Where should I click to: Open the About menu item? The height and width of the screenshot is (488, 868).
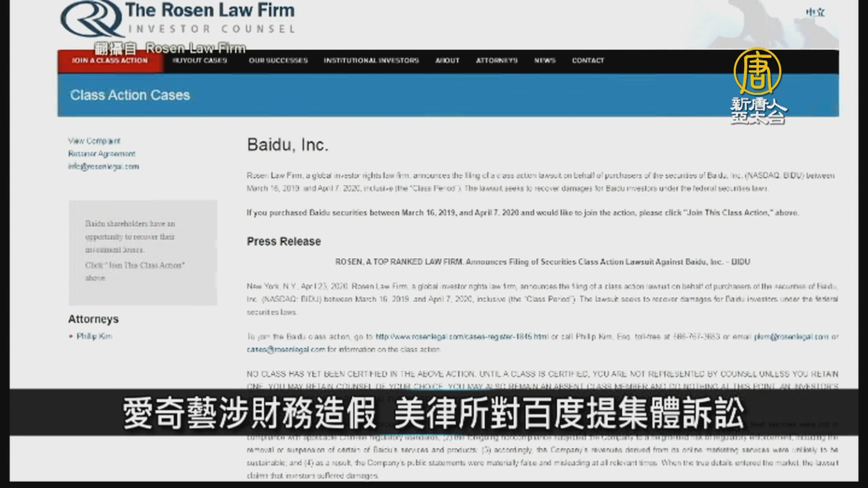447,61
